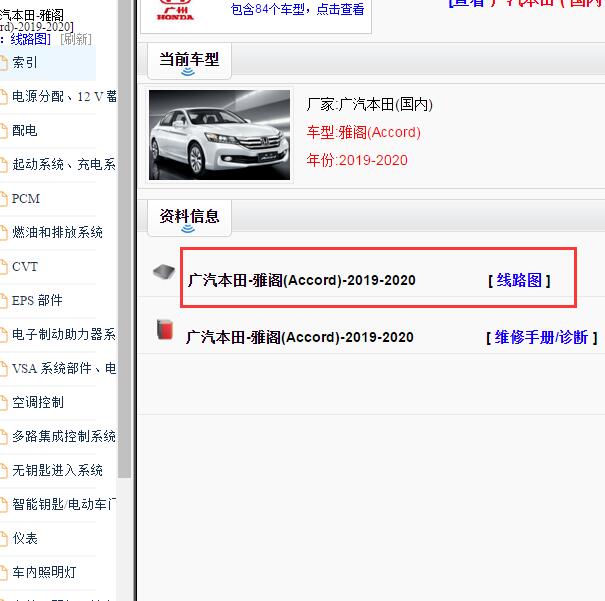Open 燃油和排放系统 entry
This screenshot has width=605, height=601.
[57, 232]
